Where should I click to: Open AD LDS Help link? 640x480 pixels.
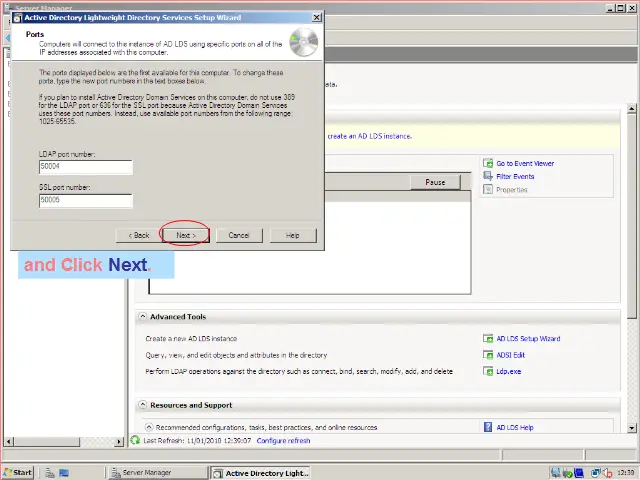(515, 427)
